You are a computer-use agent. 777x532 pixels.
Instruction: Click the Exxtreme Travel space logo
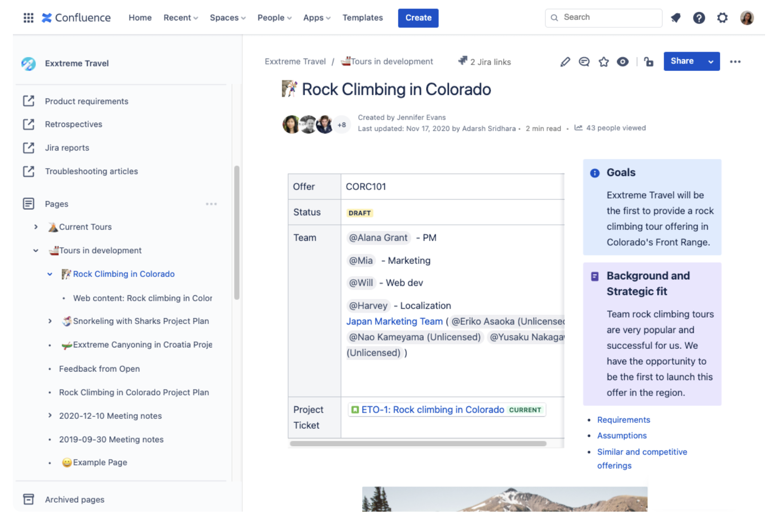pos(28,64)
